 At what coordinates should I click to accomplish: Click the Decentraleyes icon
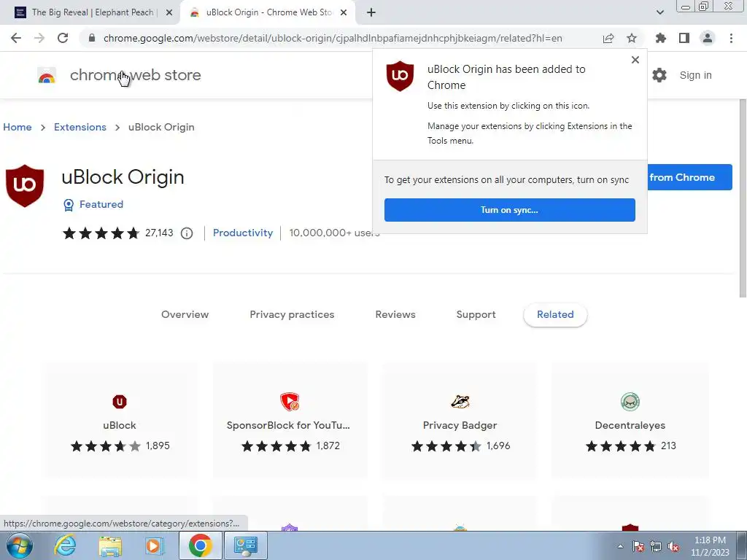[x=630, y=402]
